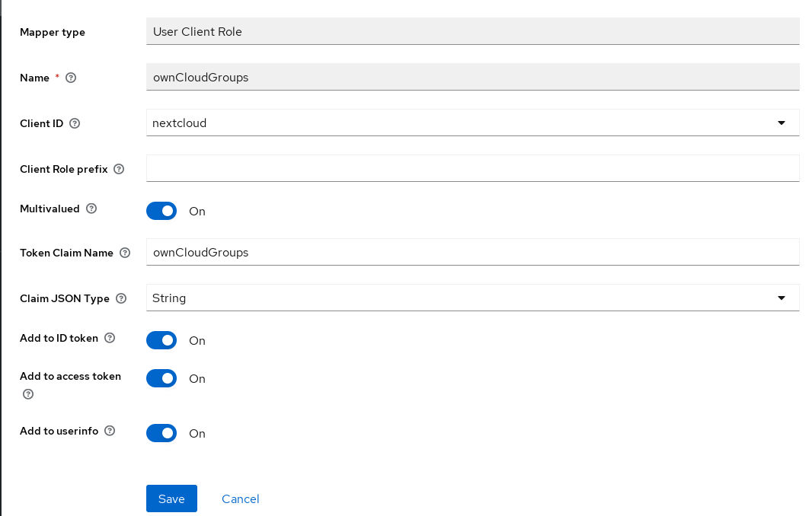Click the Save button
The width and height of the screenshot is (812, 516).
[171, 498]
